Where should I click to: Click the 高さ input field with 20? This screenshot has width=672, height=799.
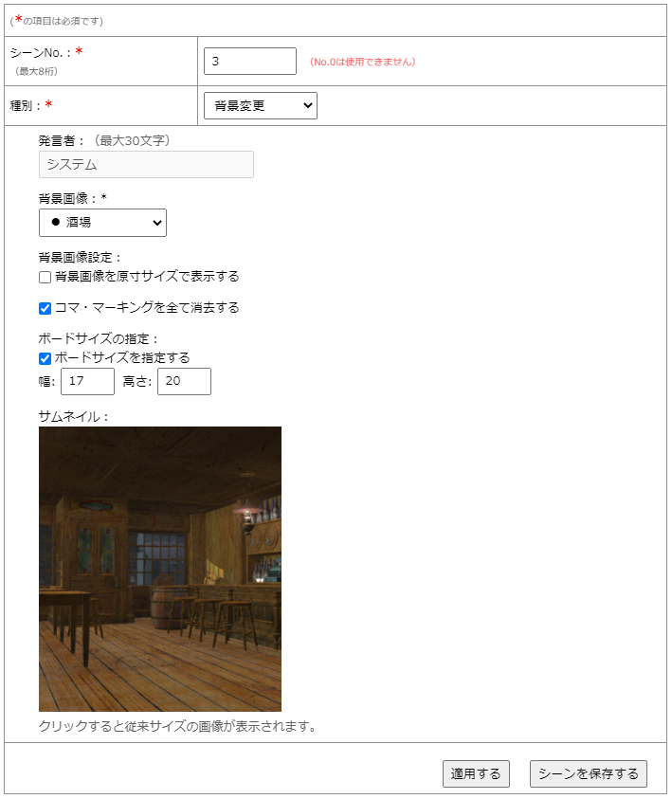pos(184,381)
